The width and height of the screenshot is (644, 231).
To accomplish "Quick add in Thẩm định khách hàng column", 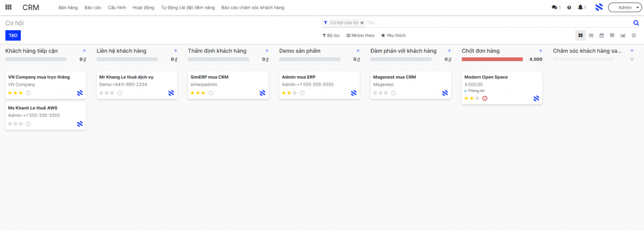I will pos(267,50).
